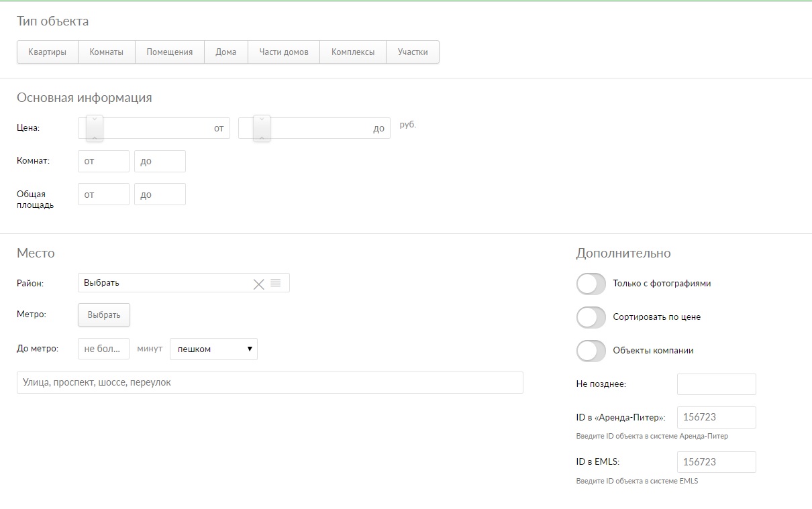
Task: Open district list via lines icon
Action: click(x=275, y=283)
